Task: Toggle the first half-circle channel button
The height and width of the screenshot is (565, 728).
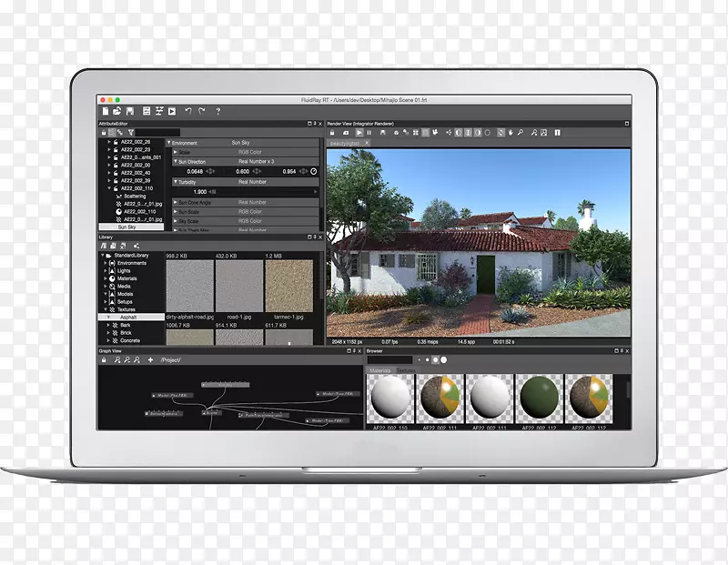Action: 459,133
